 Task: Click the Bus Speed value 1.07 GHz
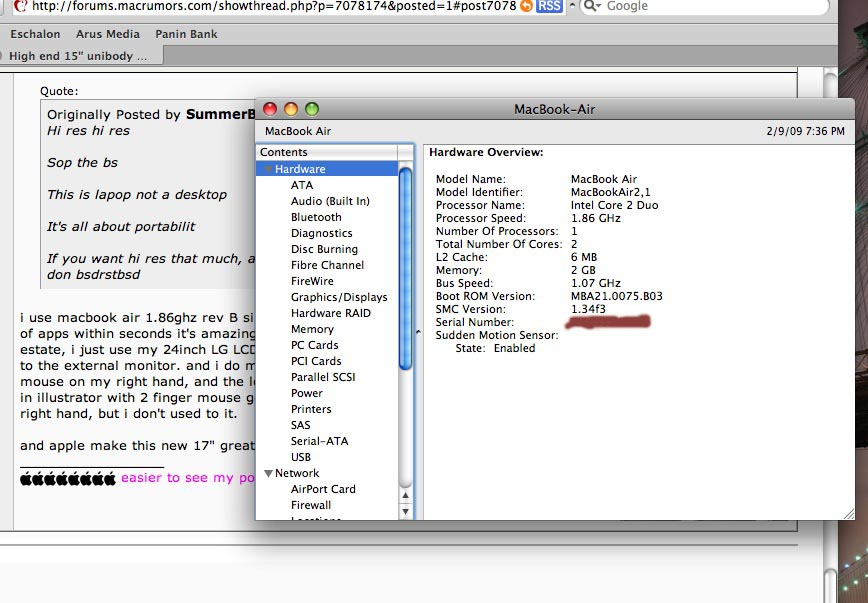click(596, 283)
